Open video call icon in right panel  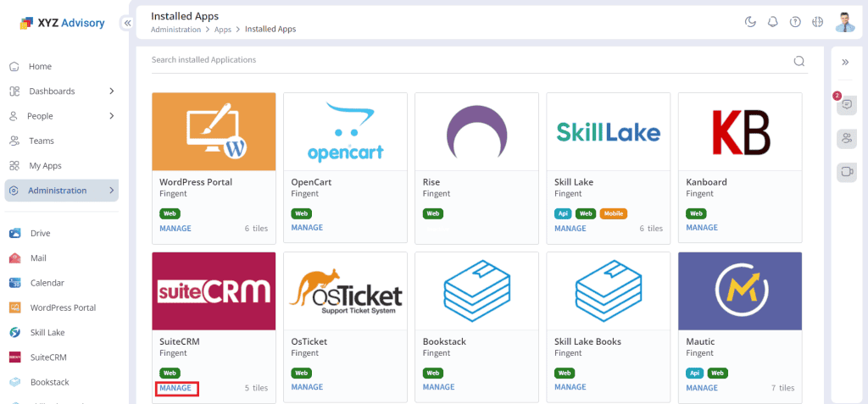pos(847,172)
